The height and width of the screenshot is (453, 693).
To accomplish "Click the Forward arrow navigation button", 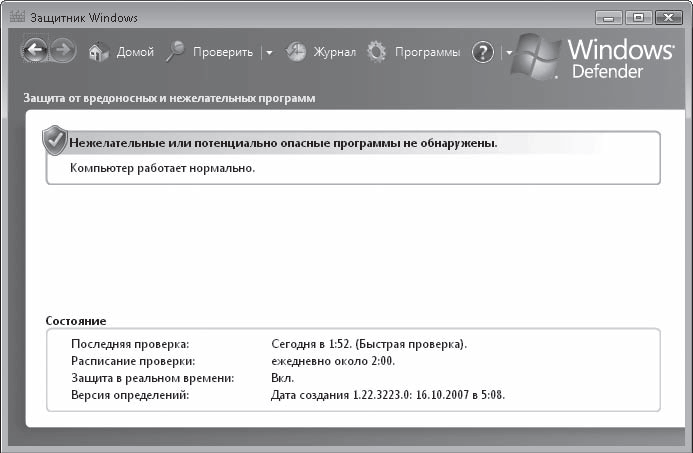I will [x=63, y=52].
